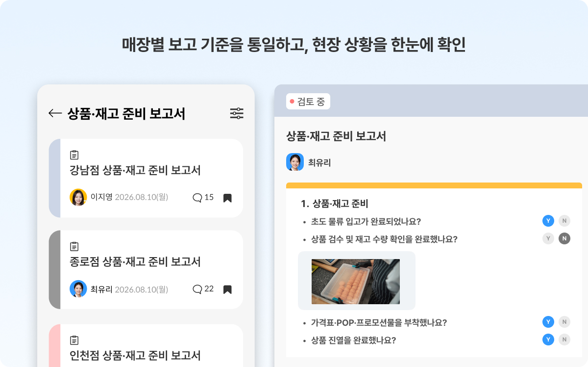Viewport: 588px width, 367px height.
Task: Click clipboard icon on 종로점 report card
Action: (x=74, y=246)
